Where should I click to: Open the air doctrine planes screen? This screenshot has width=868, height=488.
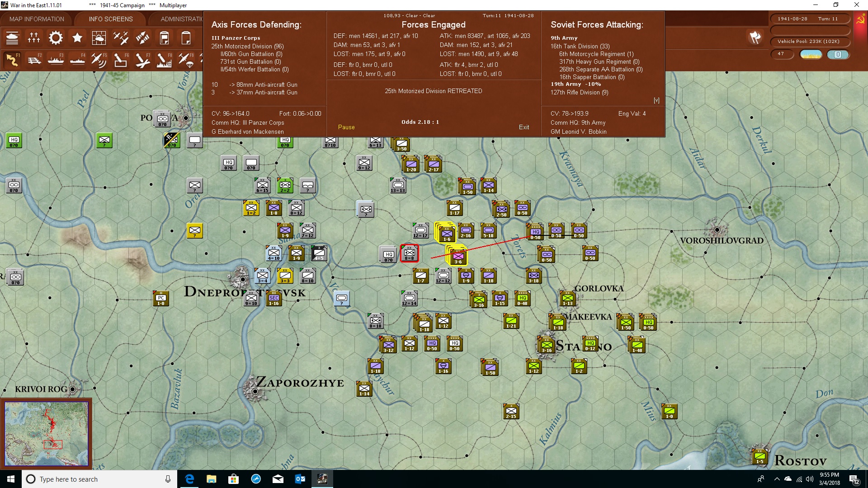pyautogui.click(x=121, y=38)
